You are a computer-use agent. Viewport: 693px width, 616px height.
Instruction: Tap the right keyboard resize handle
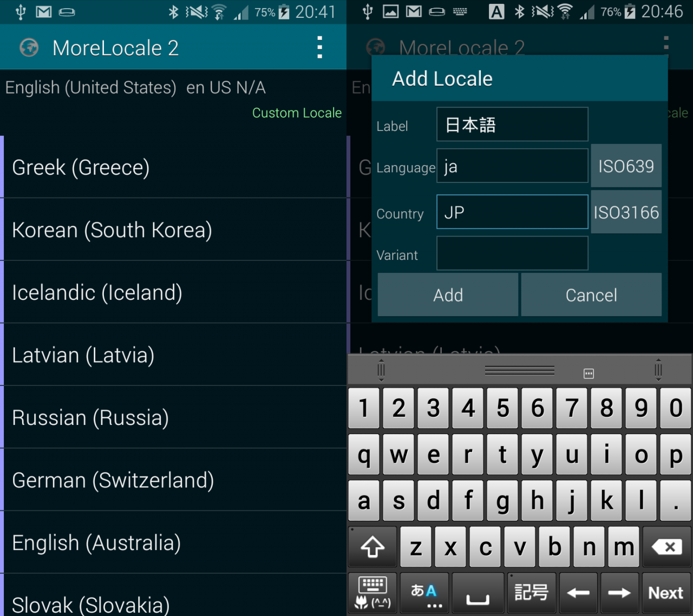(x=658, y=370)
